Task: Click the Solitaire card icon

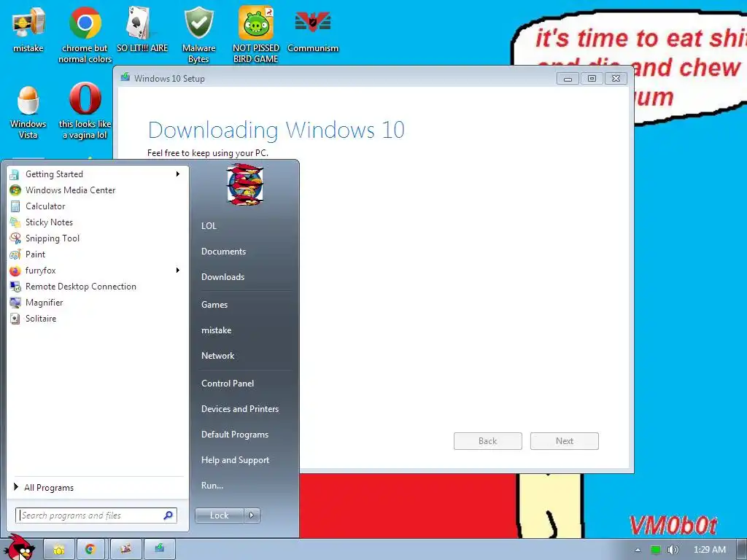Action: [x=15, y=319]
